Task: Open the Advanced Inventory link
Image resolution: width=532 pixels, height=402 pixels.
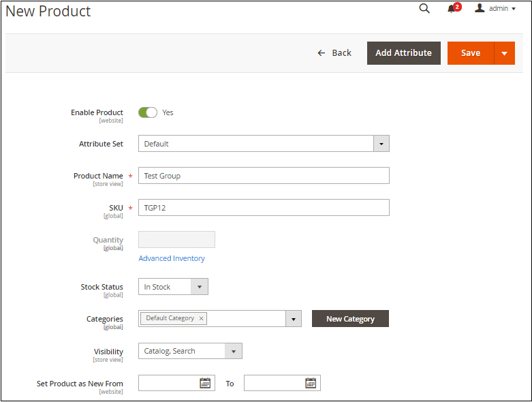Action: [172, 258]
